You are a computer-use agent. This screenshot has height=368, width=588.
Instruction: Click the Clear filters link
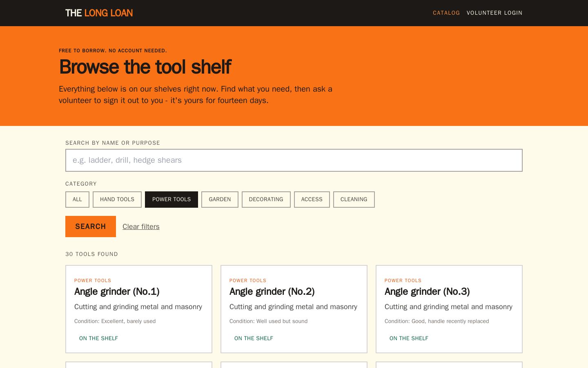(x=141, y=227)
